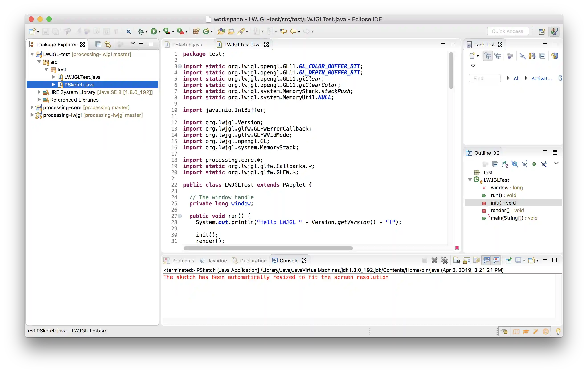Click the Quick Access field
The height and width of the screenshot is (373, 588).
[507, 31]
